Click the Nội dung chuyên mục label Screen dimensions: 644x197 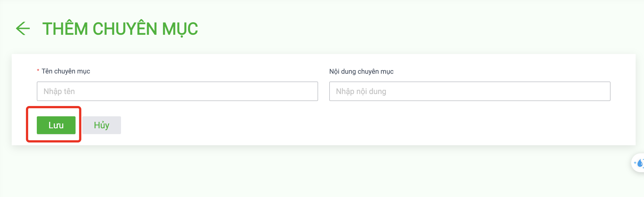[x=361, y=72]
